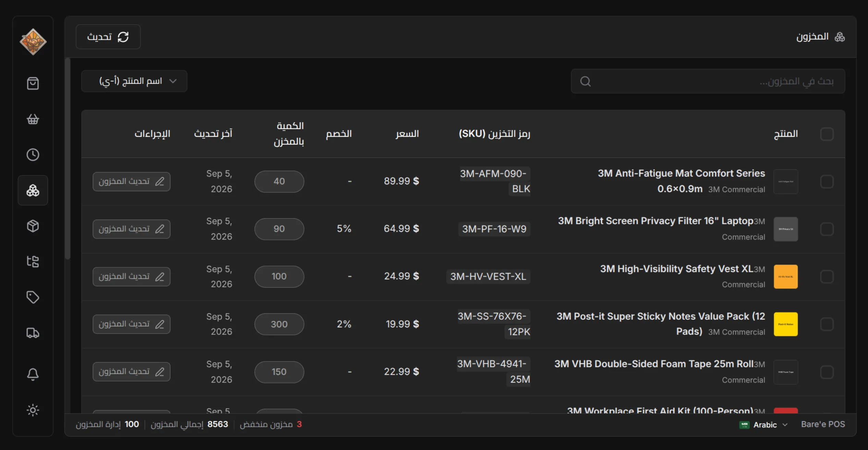This screenshot has width=868, height=450.
Task: Open the Arabic language dropdown
Action: click(x=764, y=425)
